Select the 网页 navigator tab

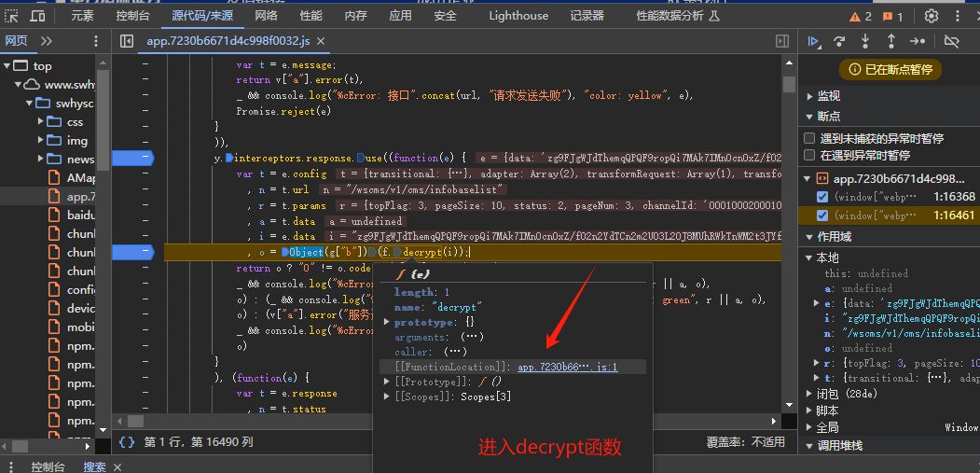pyautogui.click(x=16, y=41)
